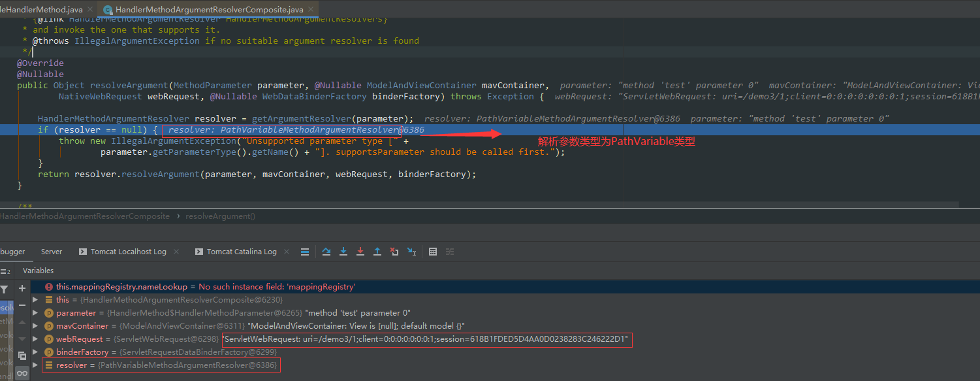Click the Duplicate Watch copy icon
This screenshot has height=381, width=980.
click(x=22, y=356)
